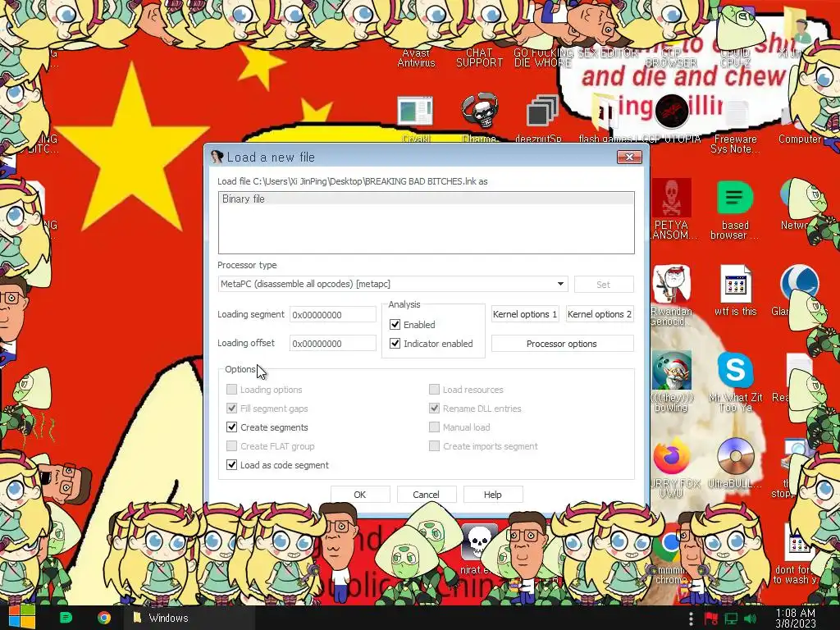840x630 pixels.
Task: Open the 'dont for to wash' desktop icon
Action: tap(798, 544)
